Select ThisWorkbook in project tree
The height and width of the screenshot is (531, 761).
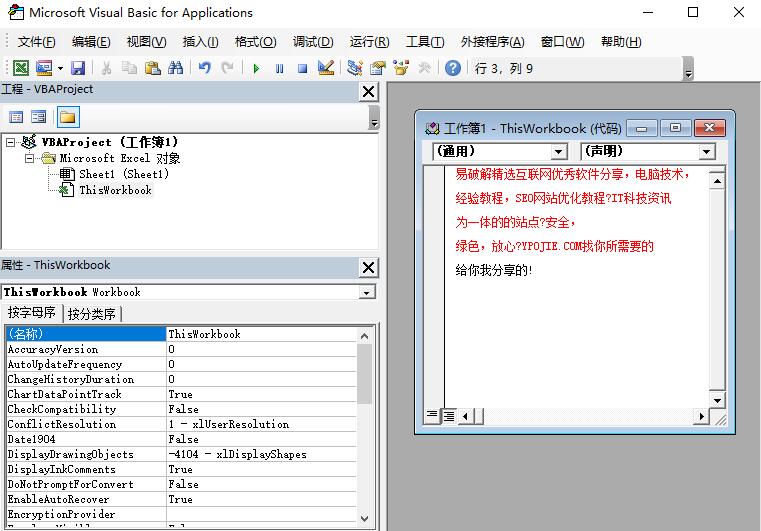116,190
